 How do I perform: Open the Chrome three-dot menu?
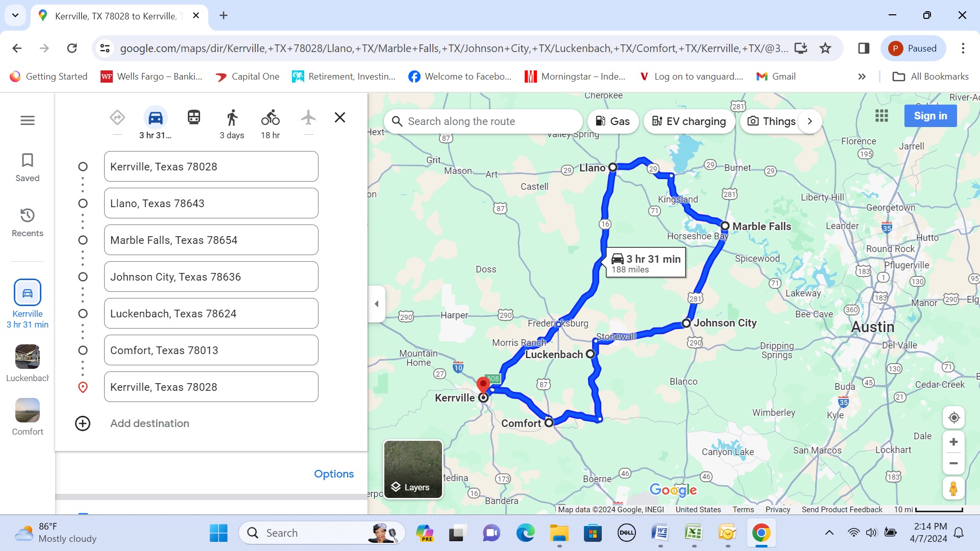[x=963, y=48]
